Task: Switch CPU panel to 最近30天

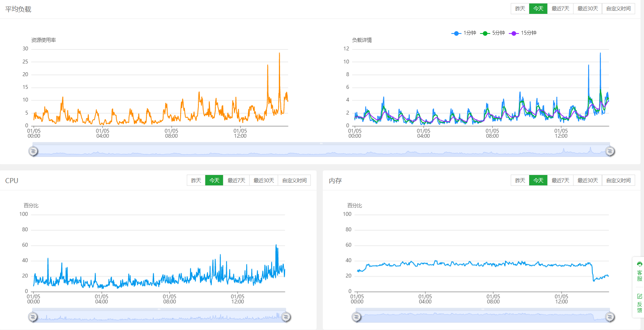Action: (263, 180)
